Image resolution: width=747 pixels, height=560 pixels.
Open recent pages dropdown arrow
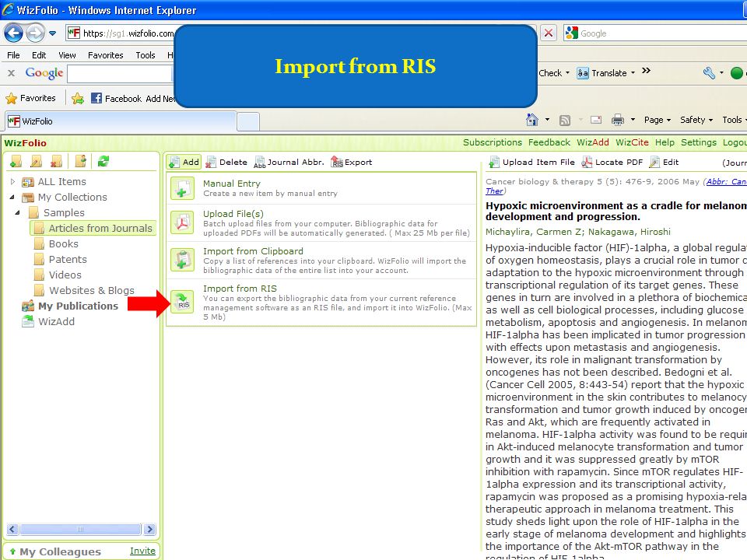(52, 33)
